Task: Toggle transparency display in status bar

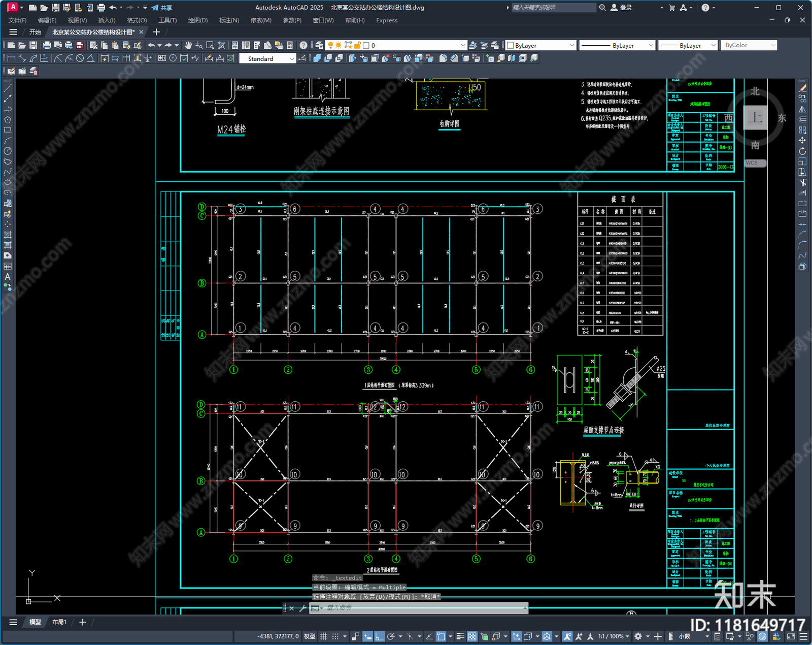Action: [472, 636]
